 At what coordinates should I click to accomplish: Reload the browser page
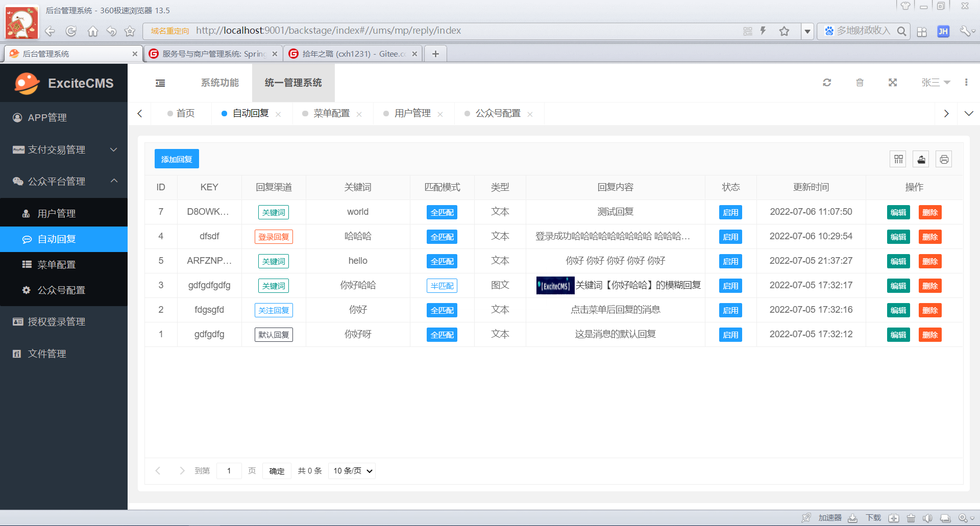71,31
